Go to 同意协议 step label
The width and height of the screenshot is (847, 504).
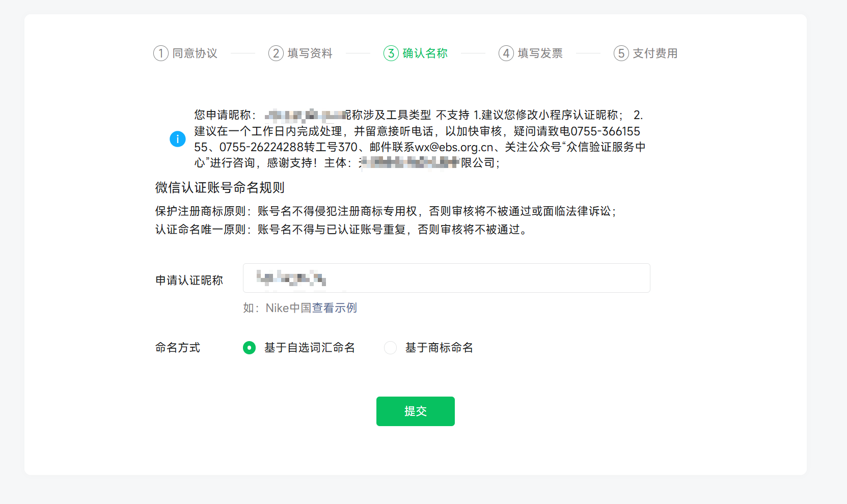[x=195, y=53]
